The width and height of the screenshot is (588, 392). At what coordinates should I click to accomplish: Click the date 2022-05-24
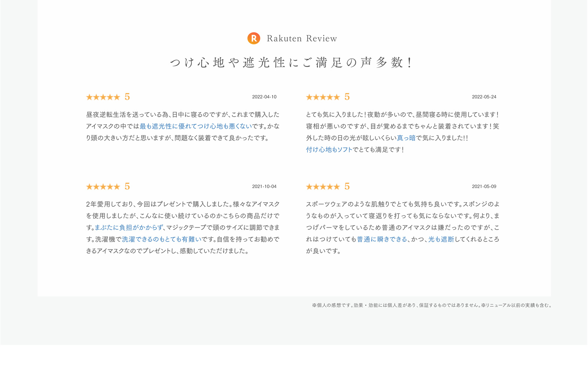(x=484, y=97)
